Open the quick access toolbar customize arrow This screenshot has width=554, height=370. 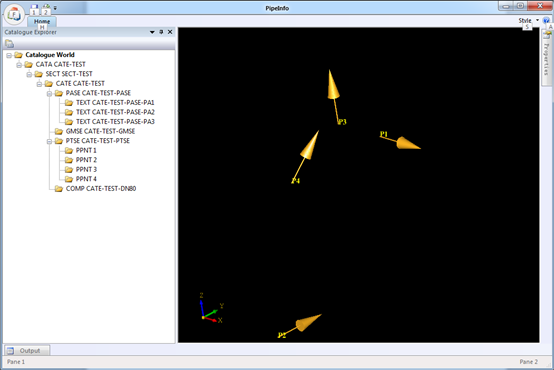point(55,8)
